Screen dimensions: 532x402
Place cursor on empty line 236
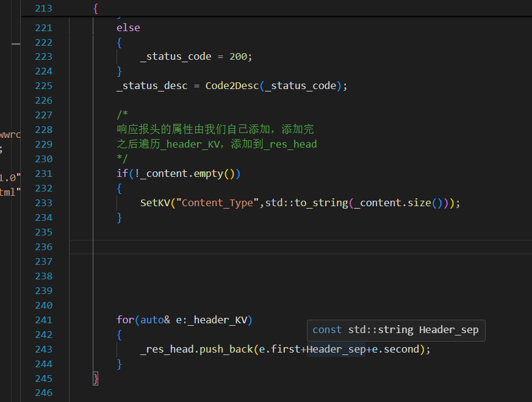click(244, 247)
